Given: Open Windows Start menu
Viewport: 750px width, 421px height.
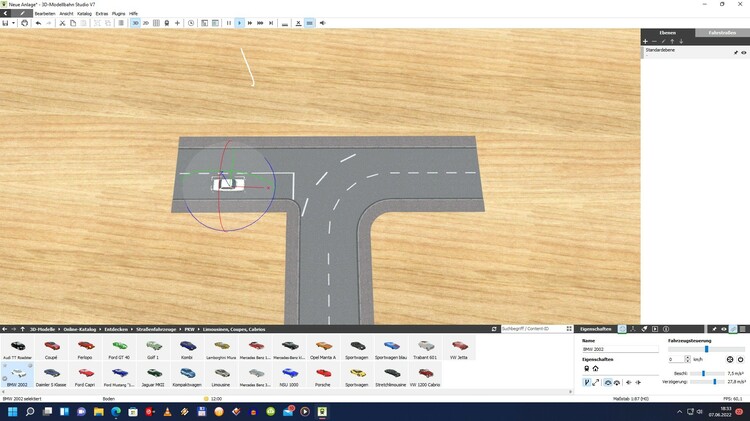Looking at the screenshot, I should tap(13, 411).
